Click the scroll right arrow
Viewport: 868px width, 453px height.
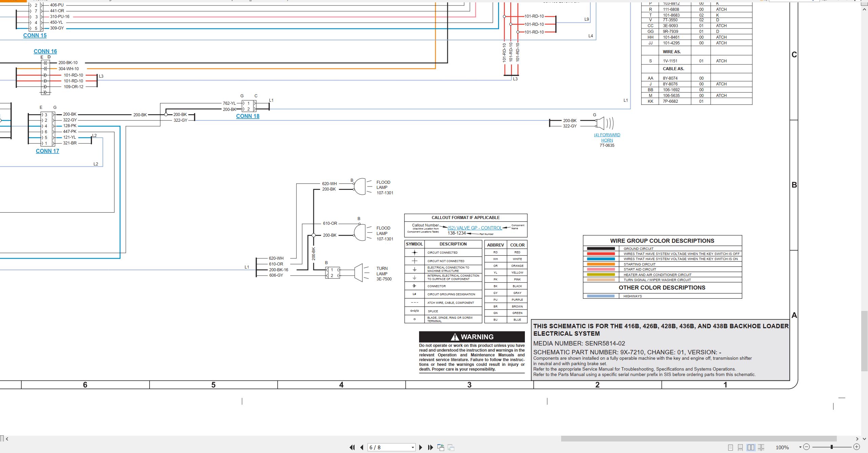point(857,439)
